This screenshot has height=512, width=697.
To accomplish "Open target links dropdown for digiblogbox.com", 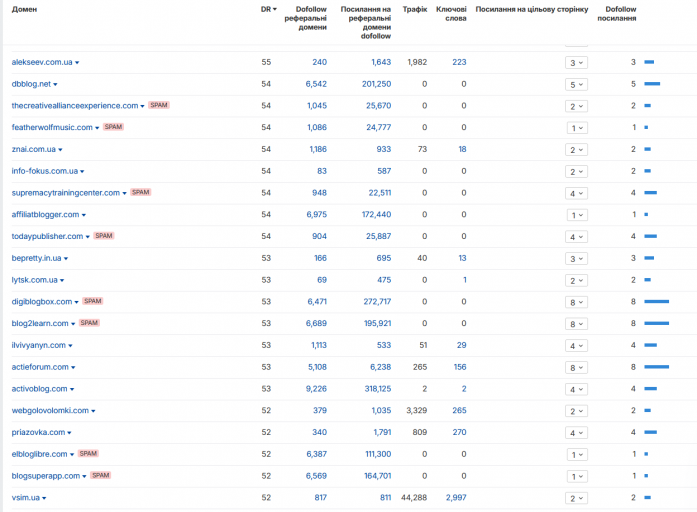I will point(577,302).
